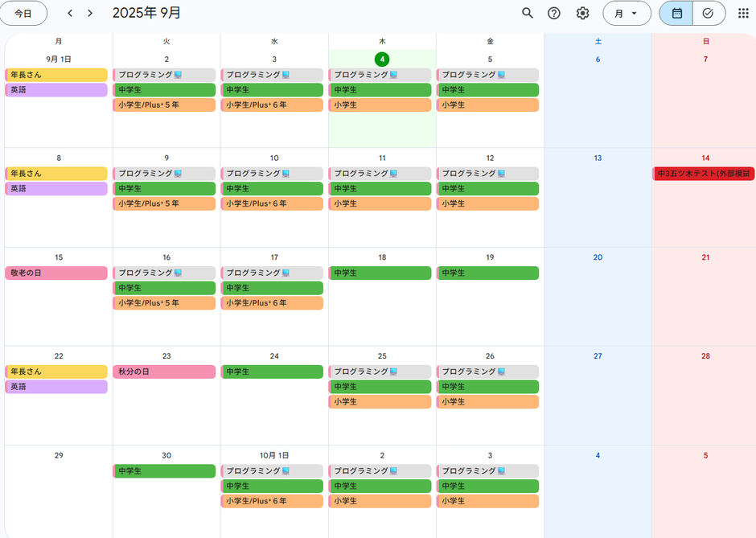Open 中学生 event on September 18
This screenshot has width=756, height=538.
click(x=380, y=273)
